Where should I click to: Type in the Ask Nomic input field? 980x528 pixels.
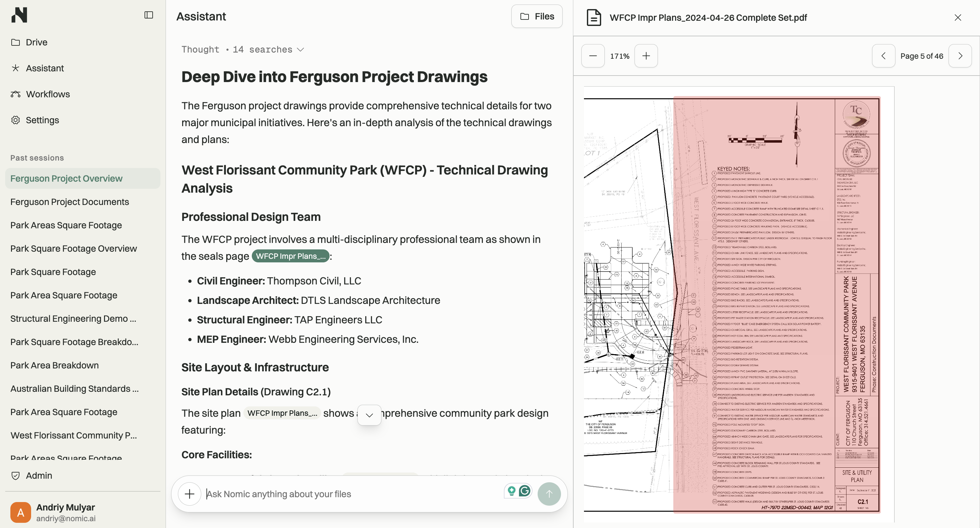(x=350, y=494)
